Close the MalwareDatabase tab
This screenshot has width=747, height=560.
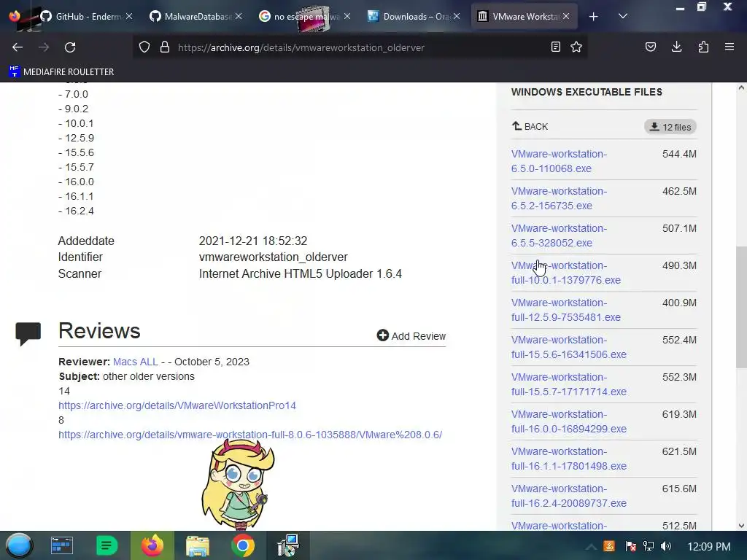(x=239, y=16)
